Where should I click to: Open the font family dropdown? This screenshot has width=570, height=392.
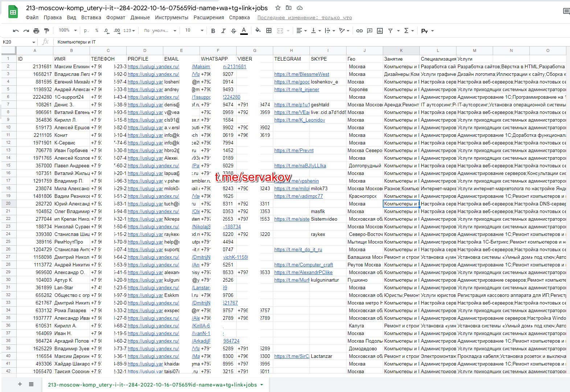pyautogui.click(x=160, y=31)
